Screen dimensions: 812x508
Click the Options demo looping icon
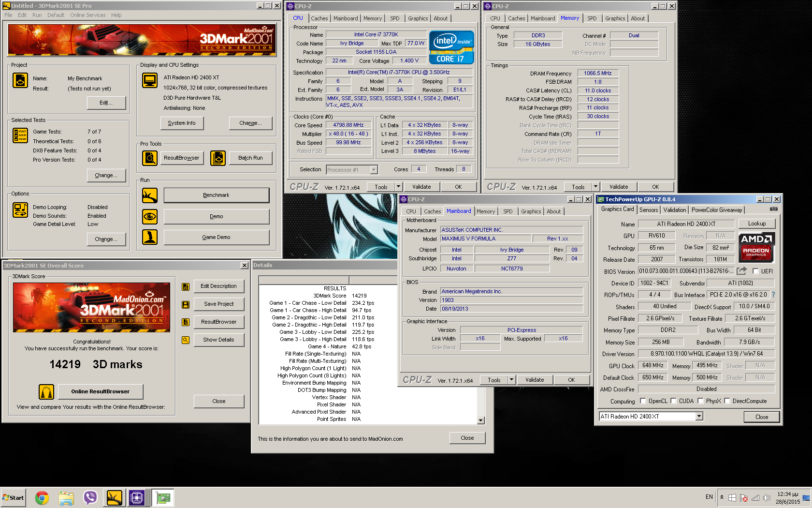pyautogui.click(x=20, y=210)
